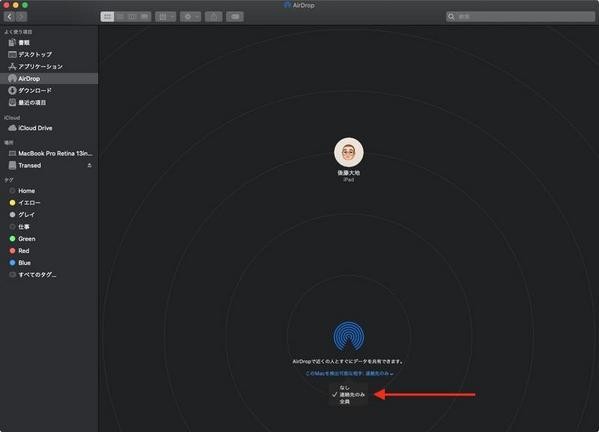The width and height of the screenshot is (599, 432).
Task: Click the blue AirDrop radar icon
Action: pyautogui.click(x=348, y=336)
